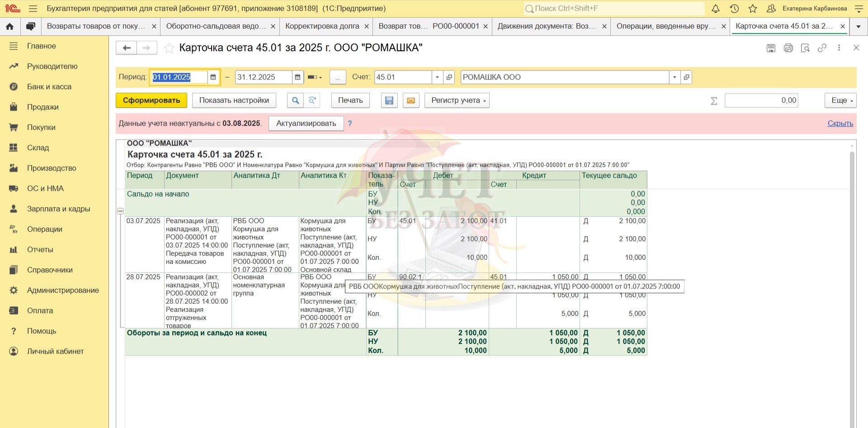The height and width of the screenshot is (428, 868).
Task: Click the Актуализировать button
Action: pos(306,124)
